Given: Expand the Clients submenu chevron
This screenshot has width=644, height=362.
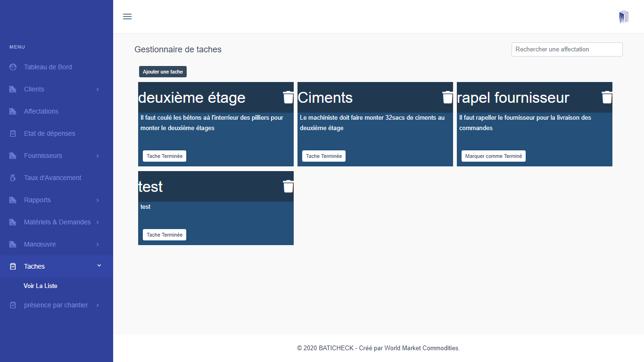Looking at the screenshot, I should coord(98,89).
